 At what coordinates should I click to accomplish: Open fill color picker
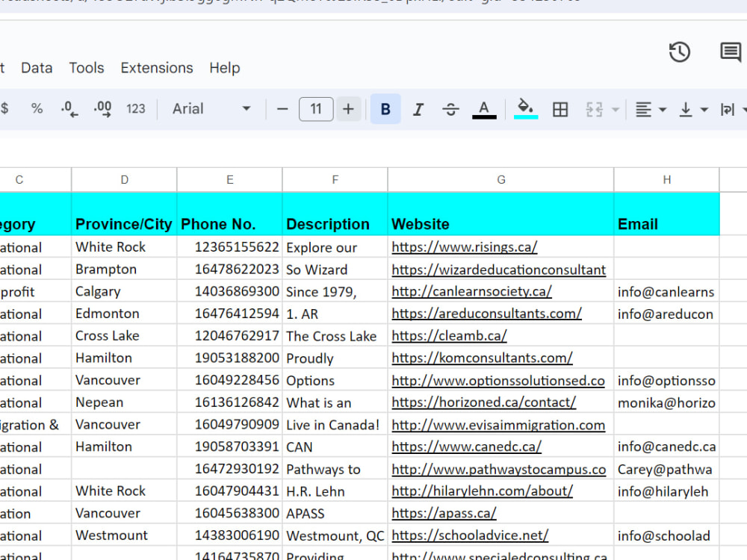pos(525,109)
